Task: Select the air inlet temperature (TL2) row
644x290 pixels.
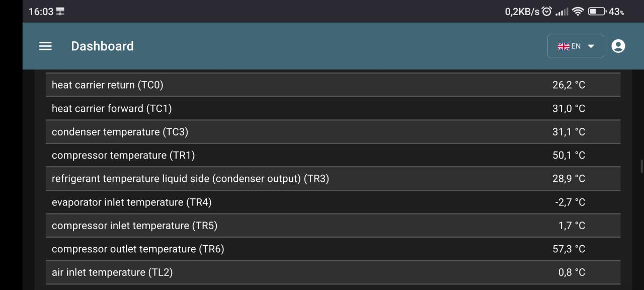Action: click(x=333, y=272)
